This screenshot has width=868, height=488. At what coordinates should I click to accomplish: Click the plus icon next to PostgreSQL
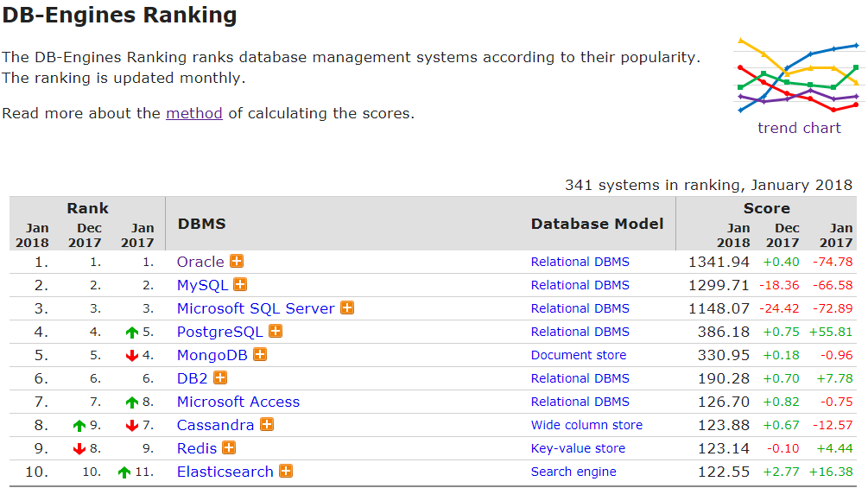point(276,331)
